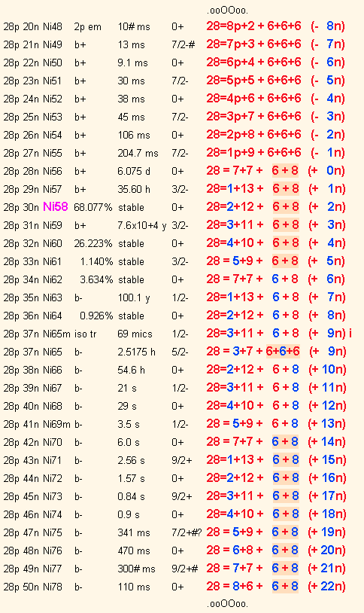Select the (- 1n) neutron count for Ni55
364x613 pixels.
click(328, 152)
